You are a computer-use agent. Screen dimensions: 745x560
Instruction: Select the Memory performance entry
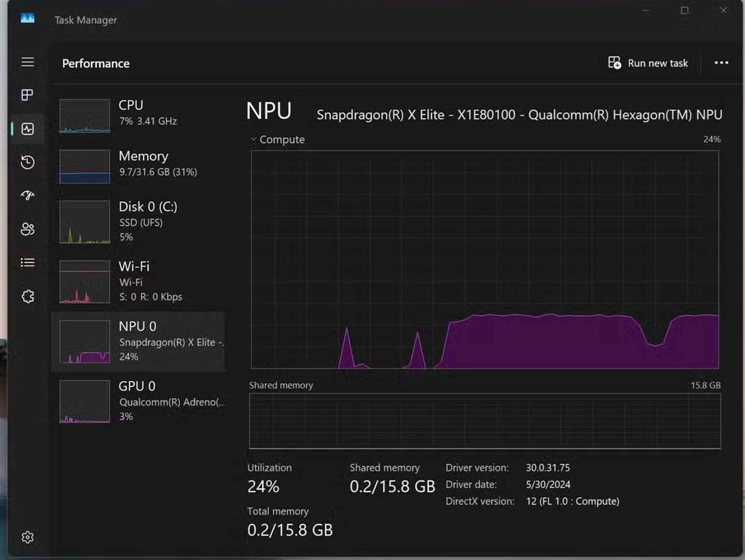click(139, 167)
